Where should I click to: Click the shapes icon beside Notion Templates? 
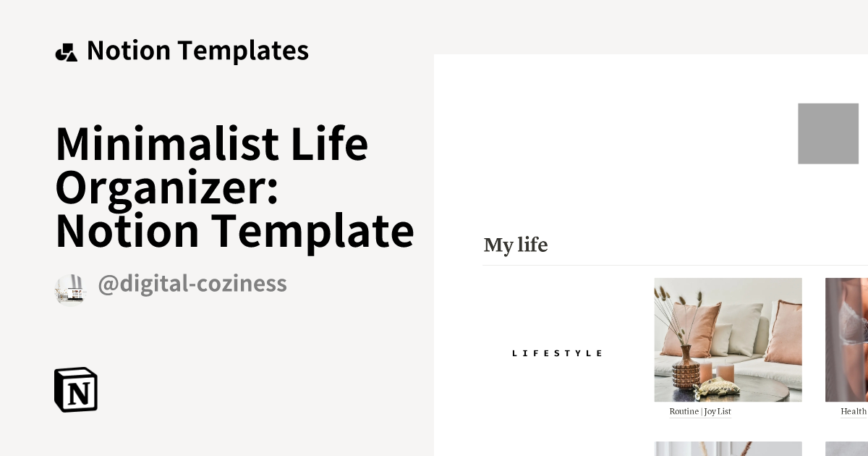[66, 52]
